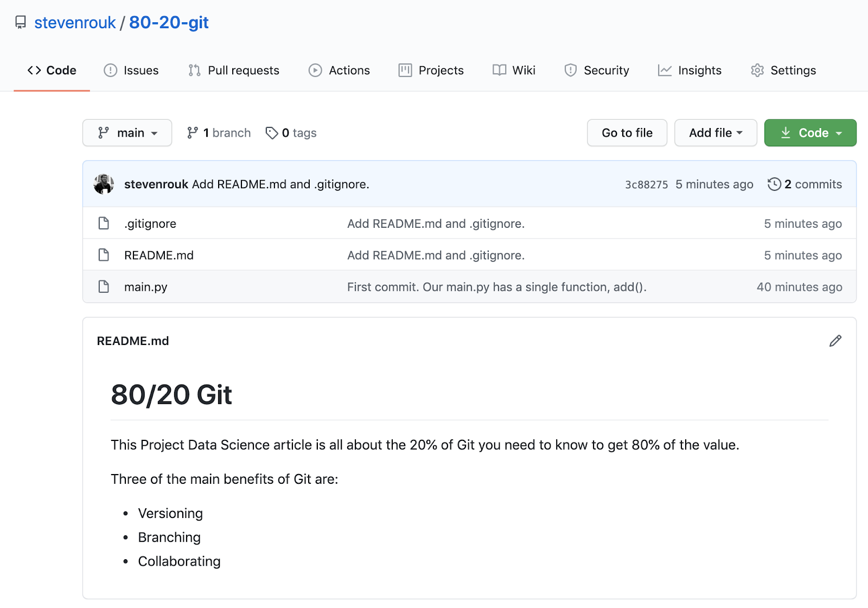868x608 pixels.
Task: View the 0 tags link
Action: [x=291, y=133]
